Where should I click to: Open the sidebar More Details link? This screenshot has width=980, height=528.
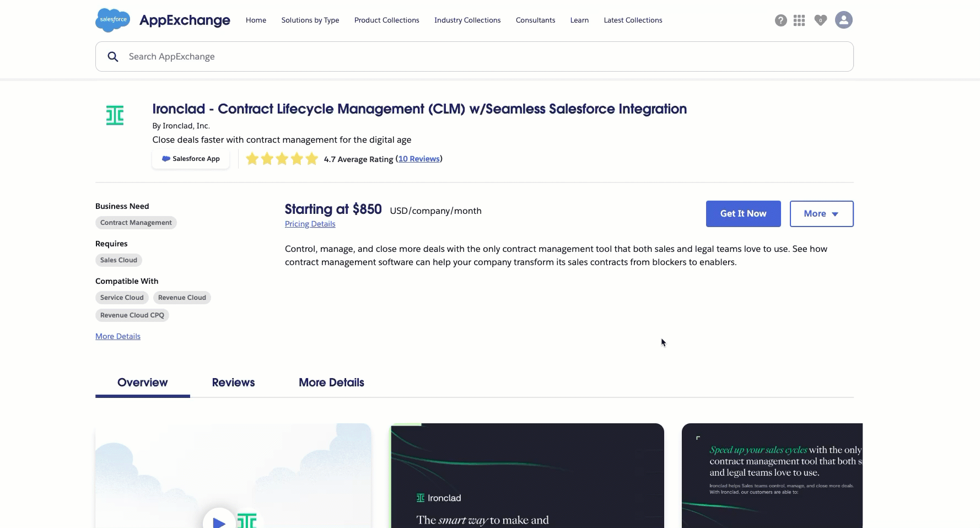(x=118, y=336)
